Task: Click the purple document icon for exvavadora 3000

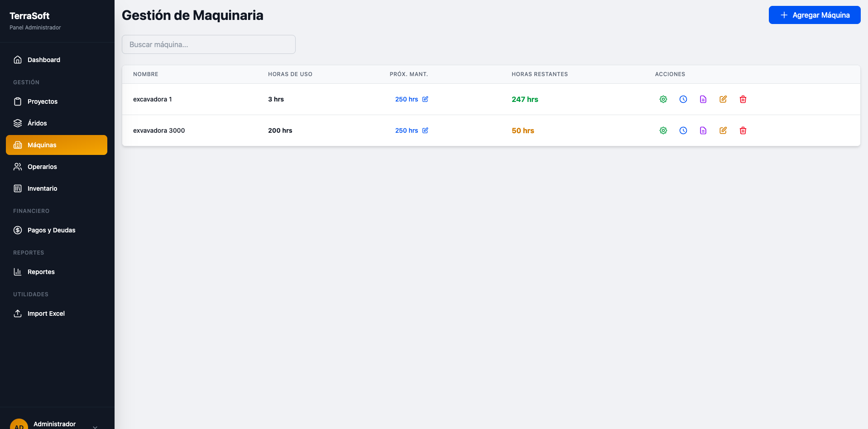Action: pos(703,130)
